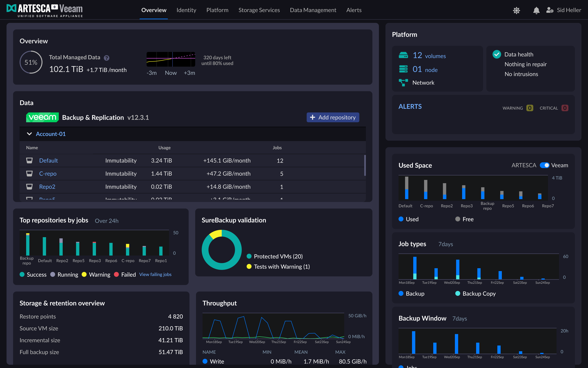
Task: Open the View failing jobs link
Action: [x=155, y=274]
